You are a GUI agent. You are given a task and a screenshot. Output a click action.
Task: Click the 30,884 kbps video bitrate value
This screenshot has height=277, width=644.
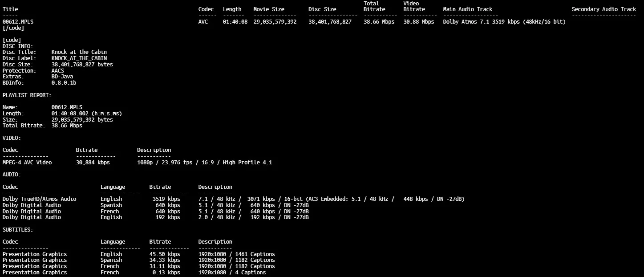pyautogui.click(x=93, y=163)
